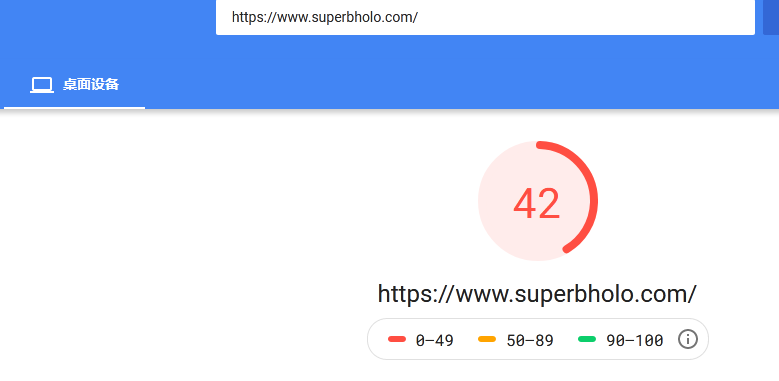Click the https://www.superbholo.com/ heading below the gauge
Image resolution: width=779 pixels, height=381 pixels.
pos(537,294)
